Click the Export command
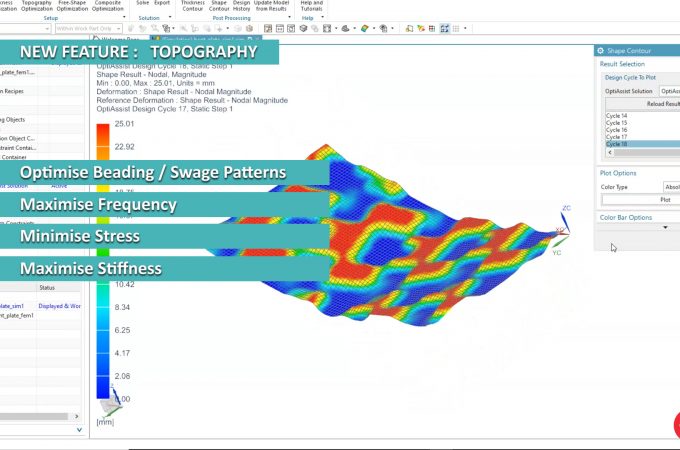680x450 pixels. coord(162,3)
